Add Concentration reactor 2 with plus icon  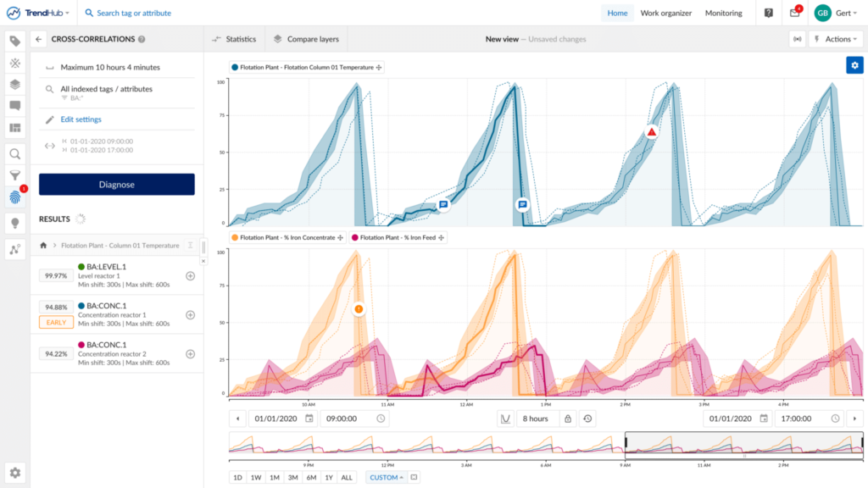point(191,354)
